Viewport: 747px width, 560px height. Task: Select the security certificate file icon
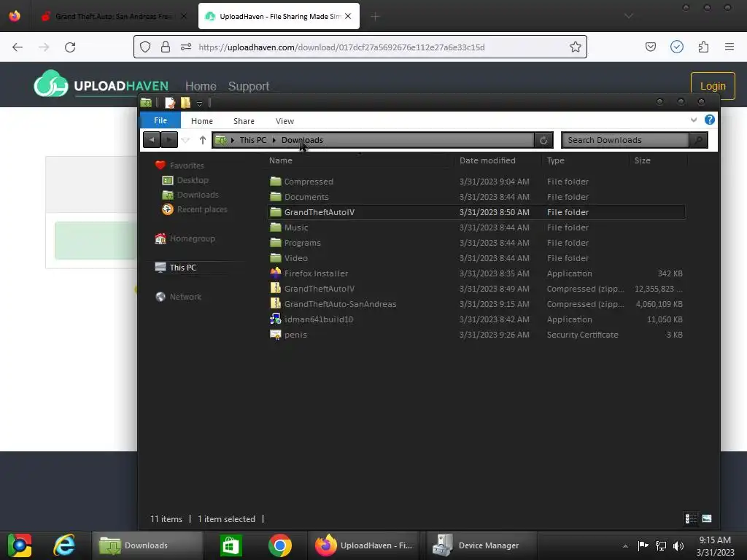(275, 334)
